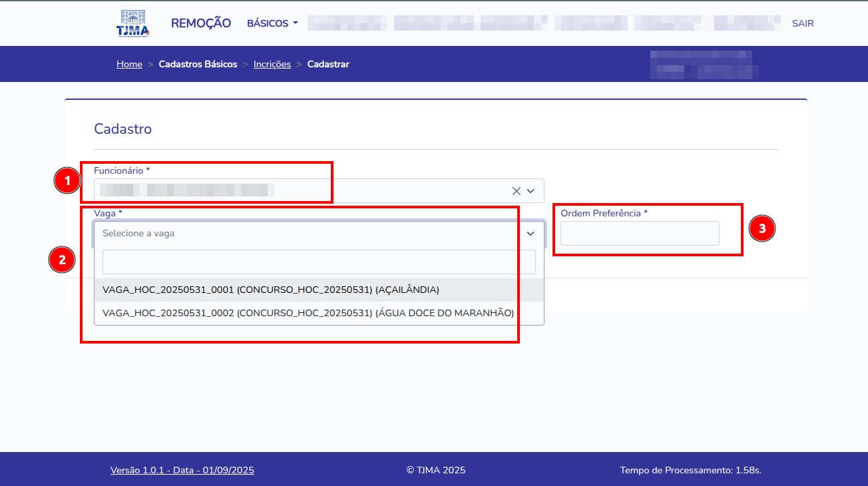Click the red numbered marker 1

point(67,181)
